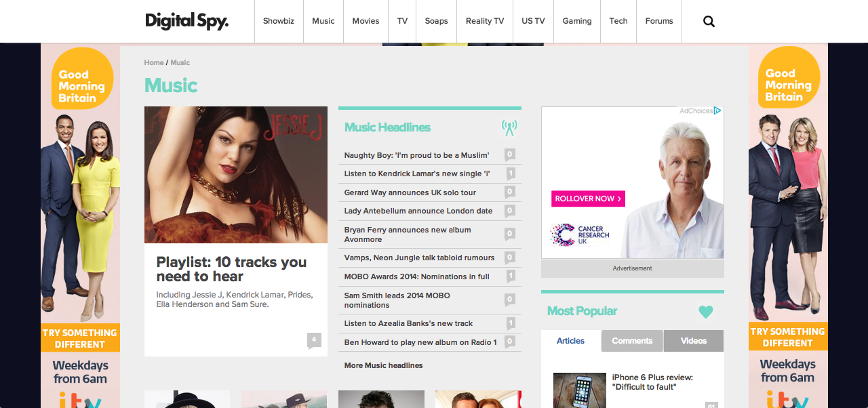Open comment count for Ben Howard headline
The width and height of the screenshot is (868, 408).
point(510,342)
